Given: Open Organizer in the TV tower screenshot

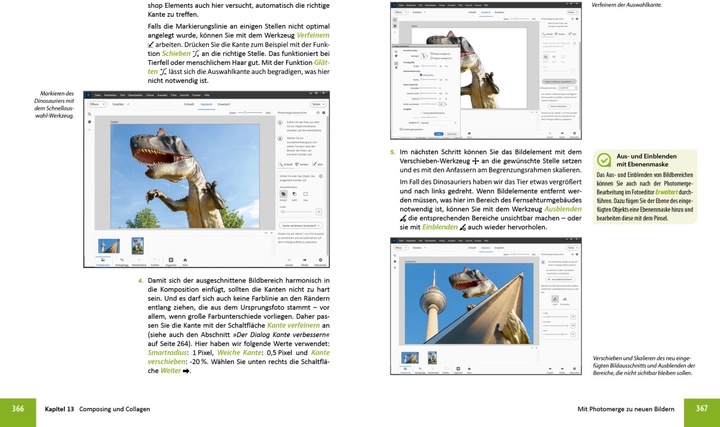Looking at the screenshot, I should pos(458,370).
